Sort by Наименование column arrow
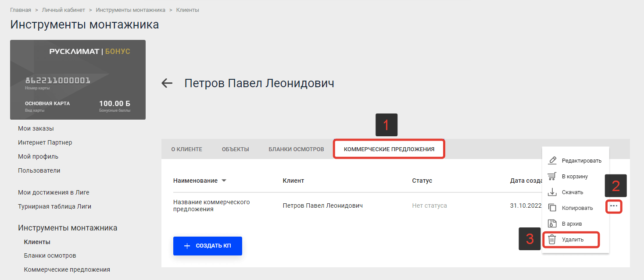Viewport: 644px width, 280px height. pyautogui.click(x=224, y=181)
